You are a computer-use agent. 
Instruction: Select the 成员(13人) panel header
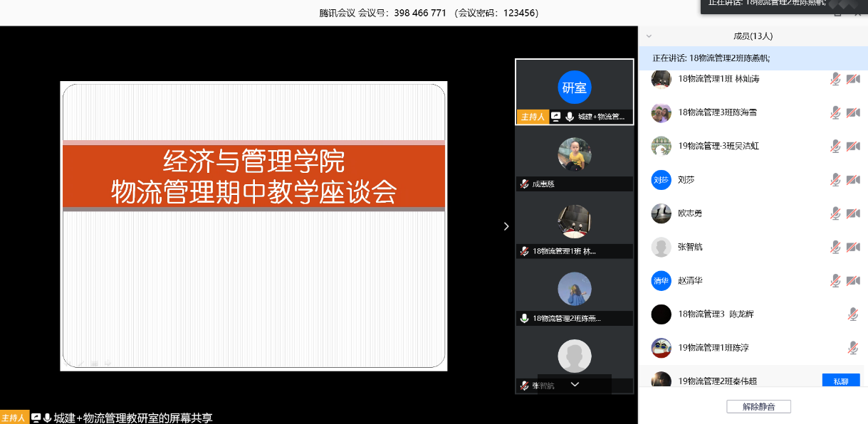pos(753,36)
